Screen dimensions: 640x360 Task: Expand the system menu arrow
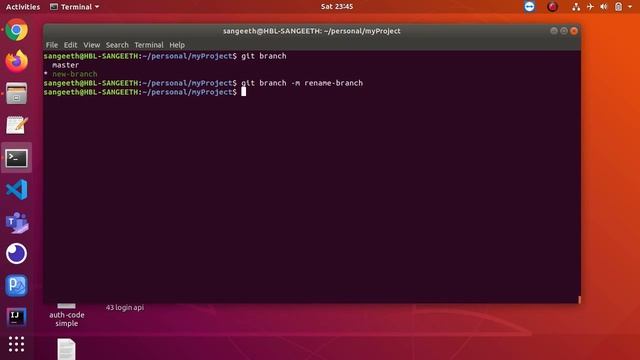pyautogui.click(x=630, y=7)
